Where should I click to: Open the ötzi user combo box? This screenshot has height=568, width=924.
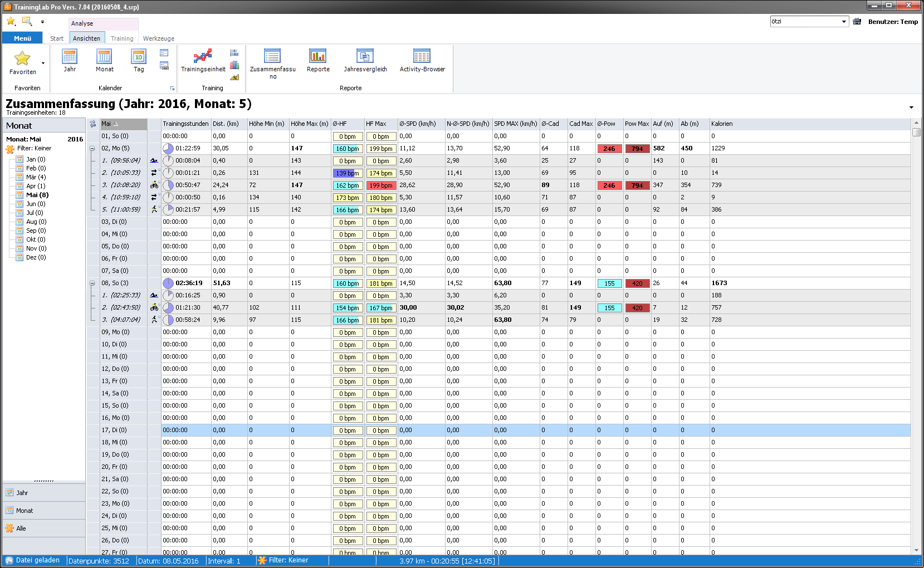click(x=809, y=22)
